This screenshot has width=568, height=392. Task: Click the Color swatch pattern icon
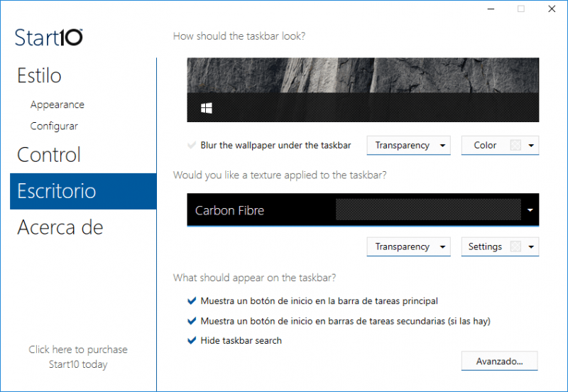tap(515, 146)
